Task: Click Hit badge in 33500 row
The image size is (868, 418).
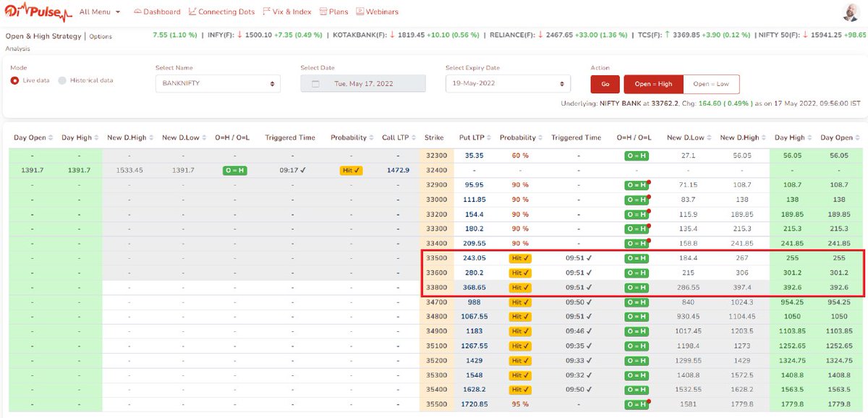Action: pyautogui.click(x=519, y=258)
